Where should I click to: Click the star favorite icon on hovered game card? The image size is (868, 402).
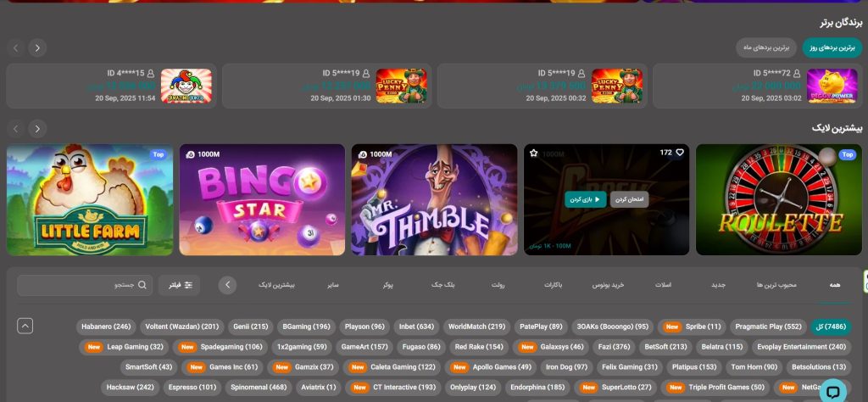(534, 153)
